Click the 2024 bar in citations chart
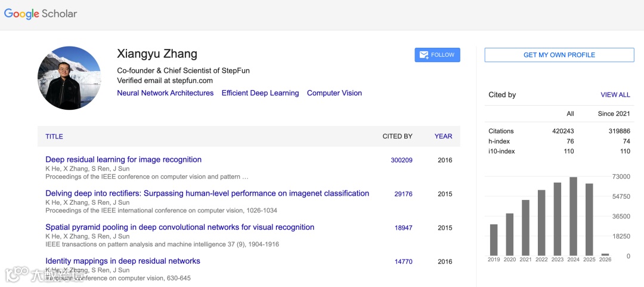This screenshot has height=287, width=644. (x=573, y=217)
